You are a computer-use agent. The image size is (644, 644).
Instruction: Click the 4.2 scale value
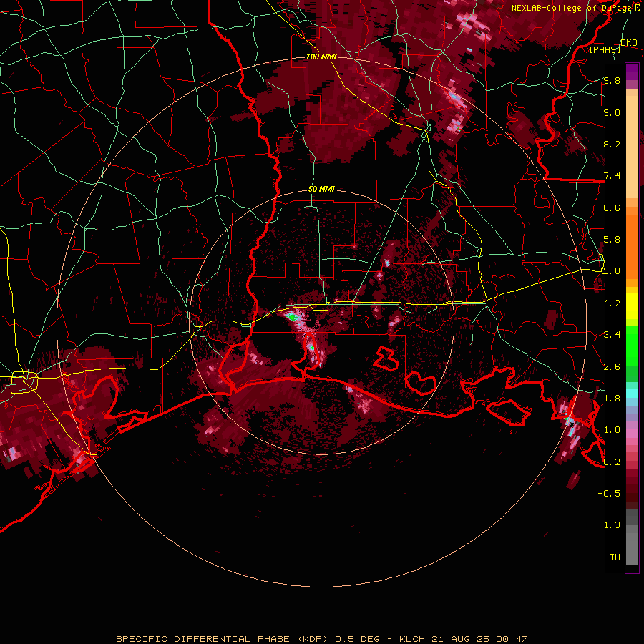coord(612,303)
